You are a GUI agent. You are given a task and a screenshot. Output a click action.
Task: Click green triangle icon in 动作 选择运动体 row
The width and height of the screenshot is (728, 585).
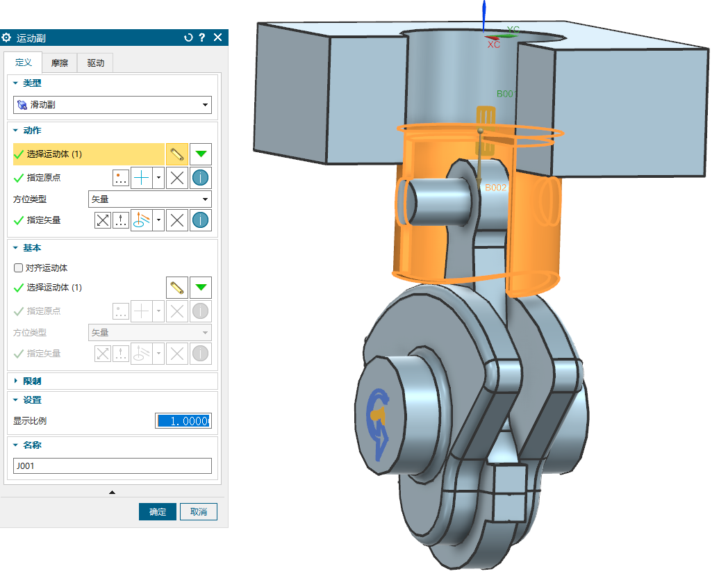point(201,154)
